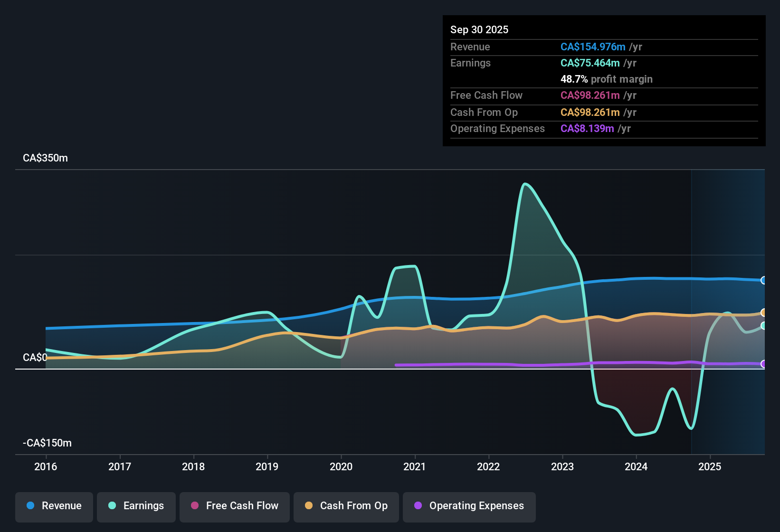Switch to the Earnings legend tab
Image resolution: width=780 pixels, height=532 pixels.
136,506
